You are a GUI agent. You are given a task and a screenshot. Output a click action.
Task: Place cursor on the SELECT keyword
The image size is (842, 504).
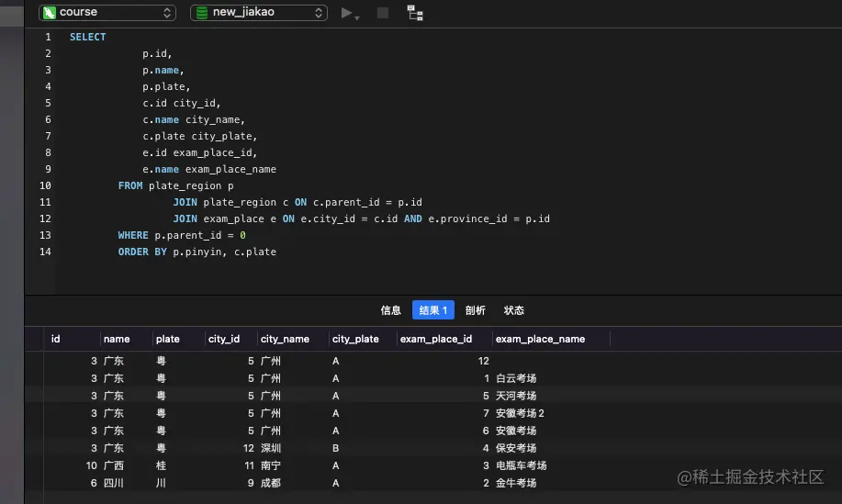click(x=87, y=37)
